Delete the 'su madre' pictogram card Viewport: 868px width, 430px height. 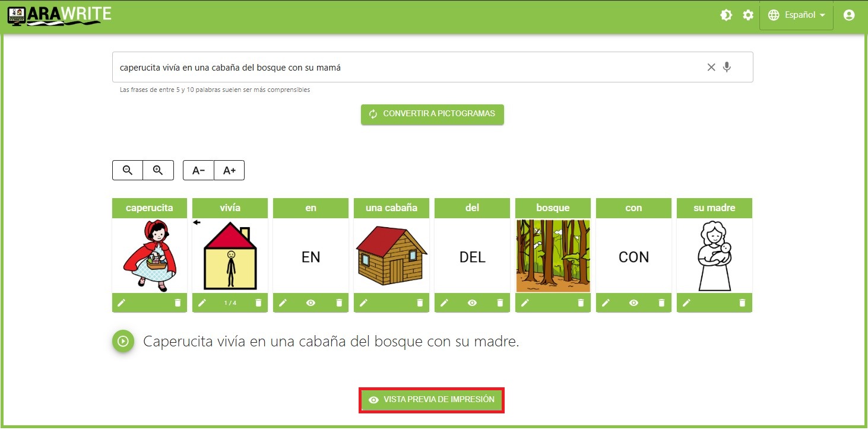point(742,302)
